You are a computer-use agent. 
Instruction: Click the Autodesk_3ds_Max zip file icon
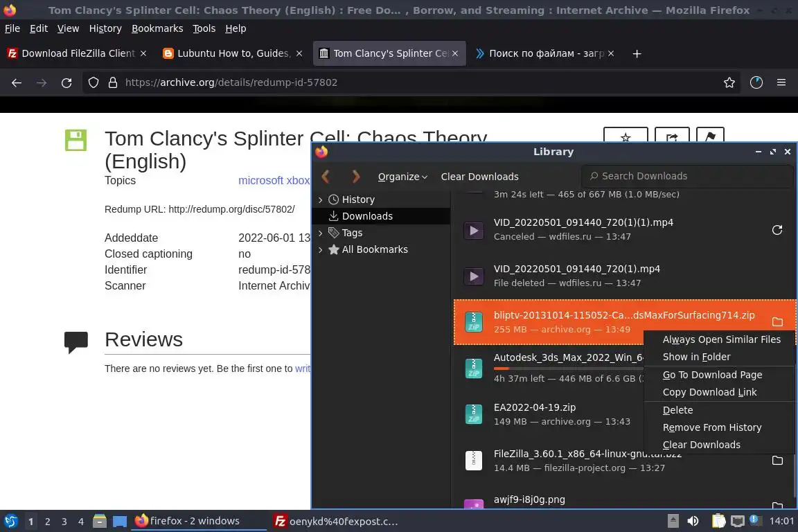click(474, 368)
